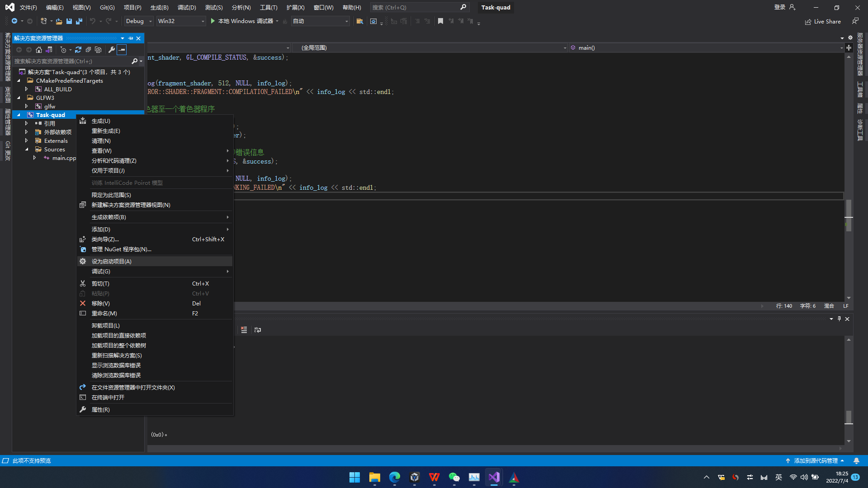The image size is (868, 488).
Task: Click the Home icon in Solution Explorer
Action: tap(39, 50)
